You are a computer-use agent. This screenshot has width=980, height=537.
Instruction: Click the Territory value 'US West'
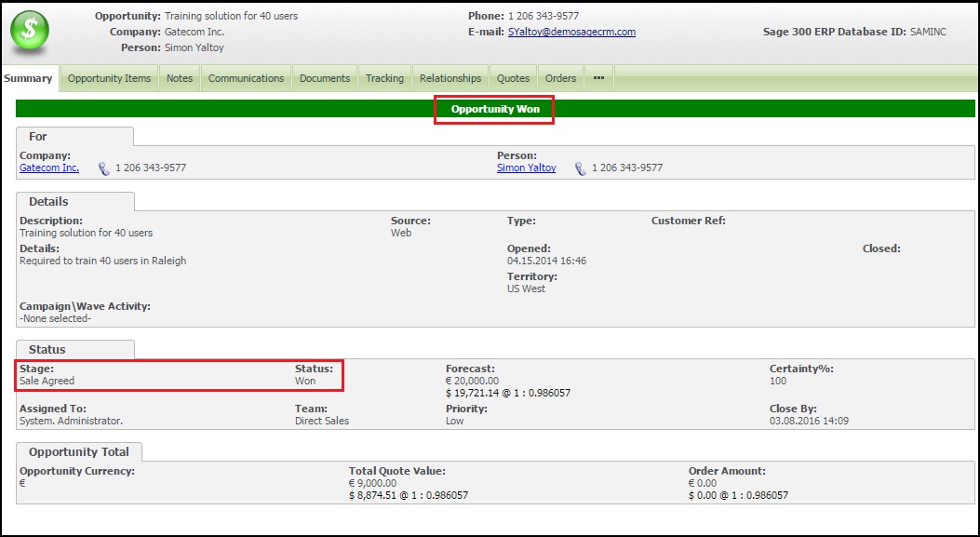click(526, 289)
